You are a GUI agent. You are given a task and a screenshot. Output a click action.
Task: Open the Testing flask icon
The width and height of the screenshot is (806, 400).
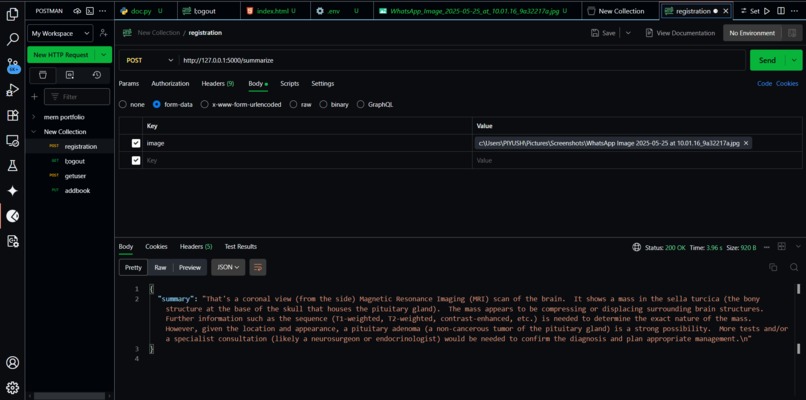pos(12,166)
